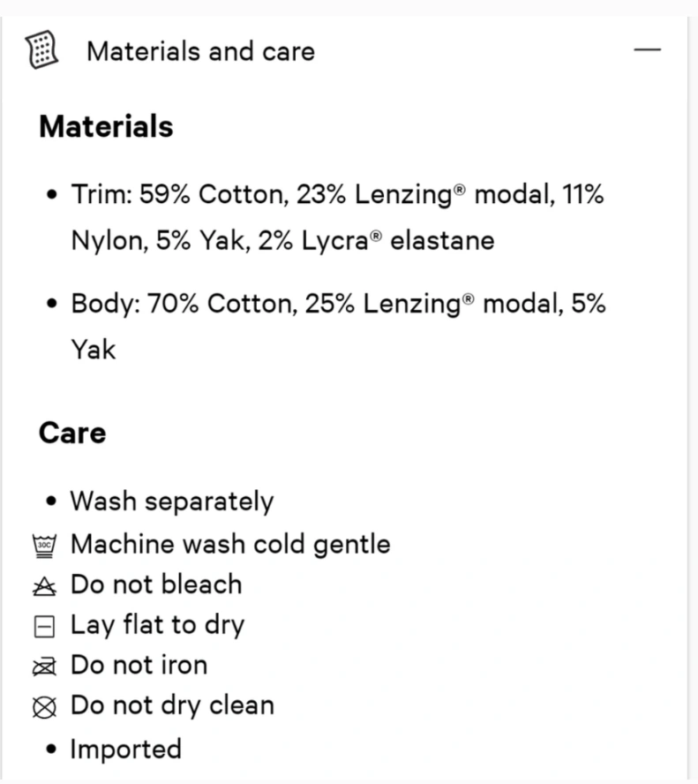Click the do not dry clean circle icon
The width and height of the screenshot is (698, 784).
[x=44, y=707]
